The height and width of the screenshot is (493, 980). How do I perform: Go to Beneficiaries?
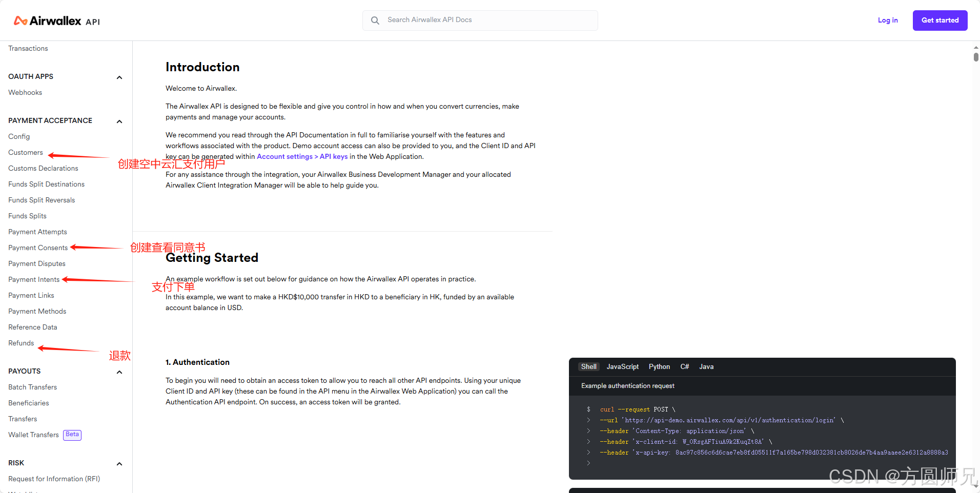(29, 403)
